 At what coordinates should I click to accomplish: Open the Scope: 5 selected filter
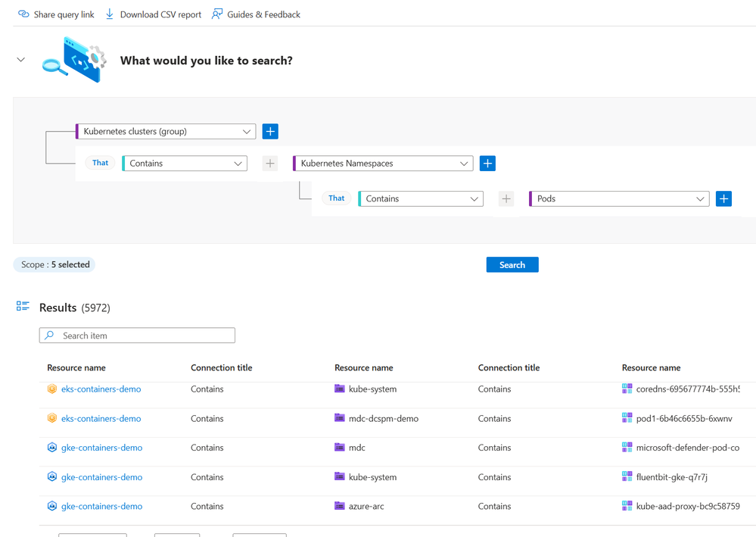54,264
